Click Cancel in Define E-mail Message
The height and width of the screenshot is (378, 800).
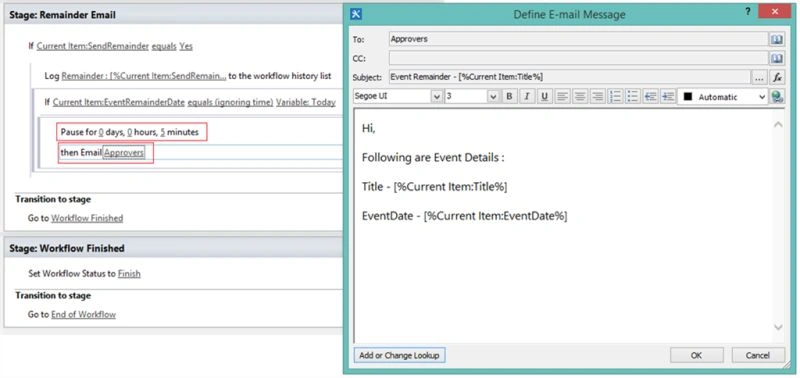[x=758, y=356]
